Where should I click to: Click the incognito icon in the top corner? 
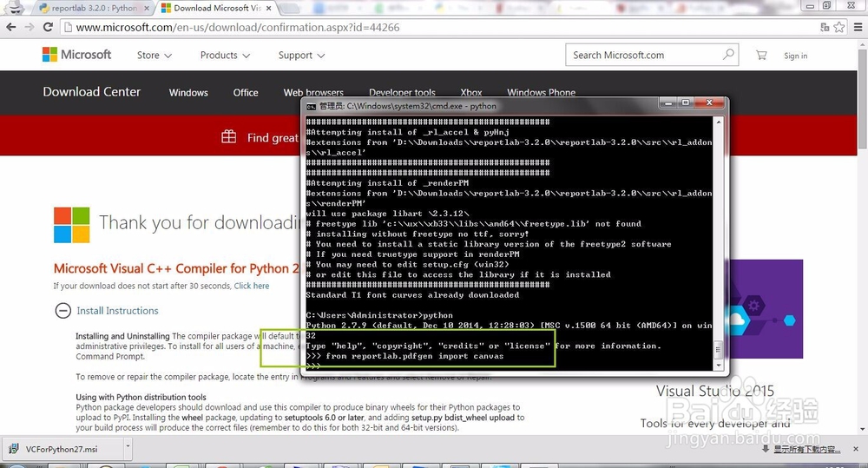point(16,7)
